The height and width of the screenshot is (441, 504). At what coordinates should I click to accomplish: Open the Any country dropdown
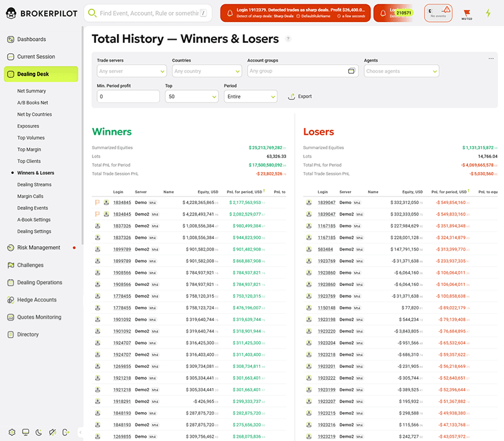point(207,72)
